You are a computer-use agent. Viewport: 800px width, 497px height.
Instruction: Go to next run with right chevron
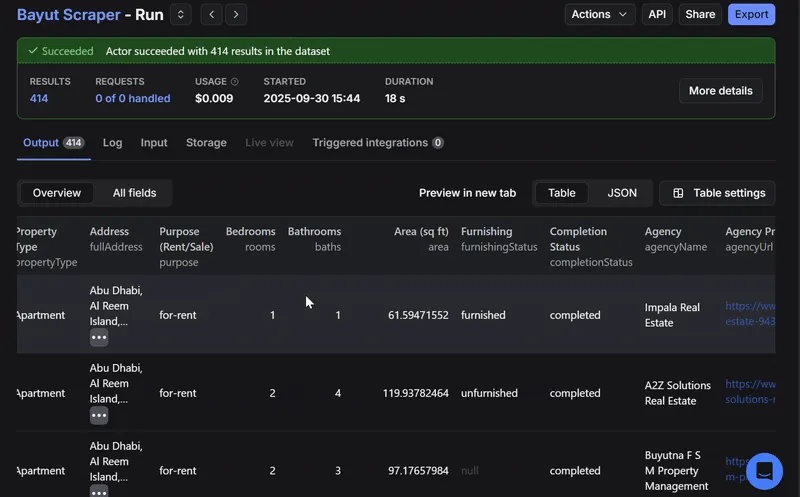coord(236,14)
